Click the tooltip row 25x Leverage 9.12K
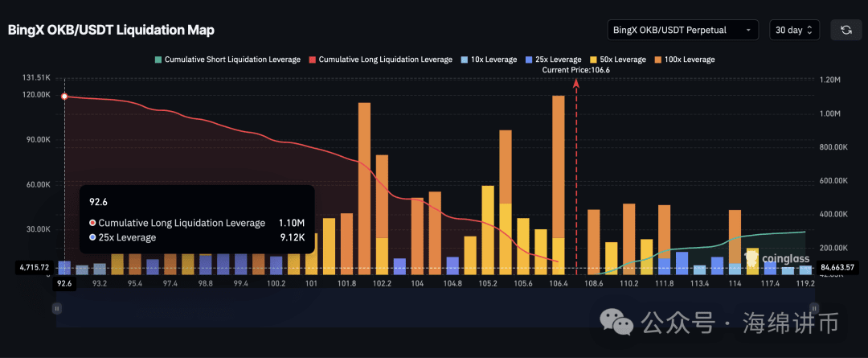 coord(197,238)
